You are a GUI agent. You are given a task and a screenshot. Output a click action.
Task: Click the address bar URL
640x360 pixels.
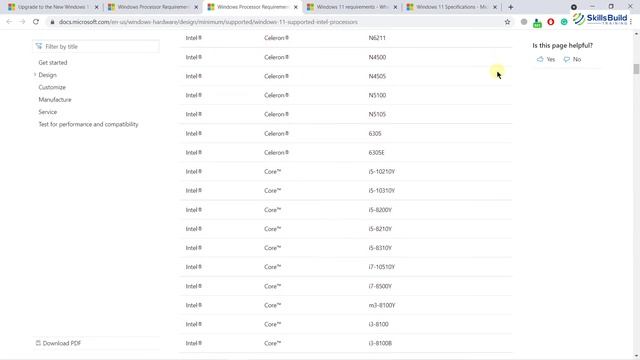[x=208, y=22]
